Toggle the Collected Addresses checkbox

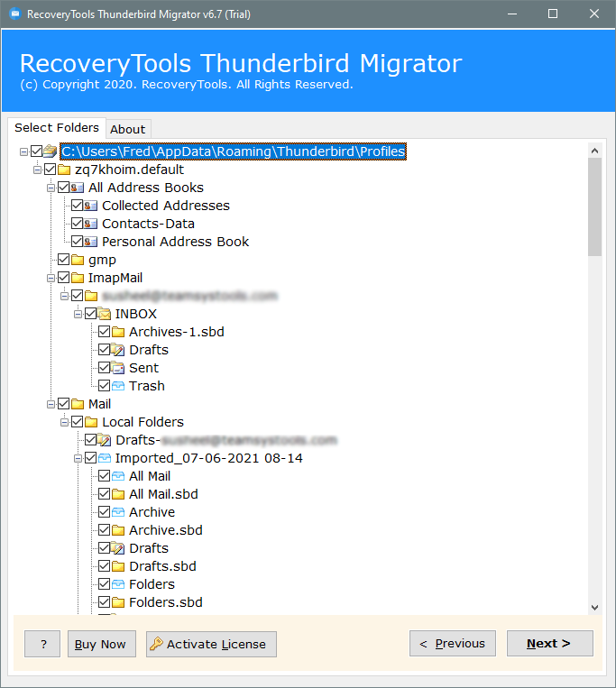click(78, 206)
